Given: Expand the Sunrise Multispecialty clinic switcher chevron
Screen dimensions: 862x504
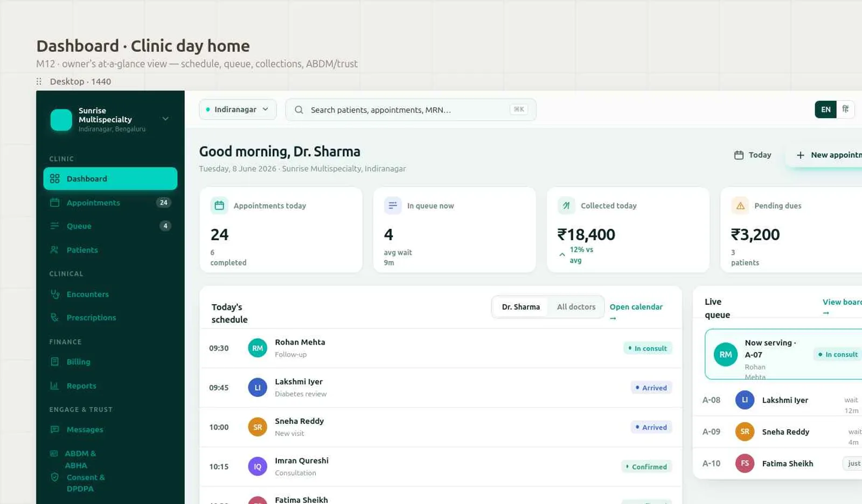Looking at the screenshot, I should point(165,118).
